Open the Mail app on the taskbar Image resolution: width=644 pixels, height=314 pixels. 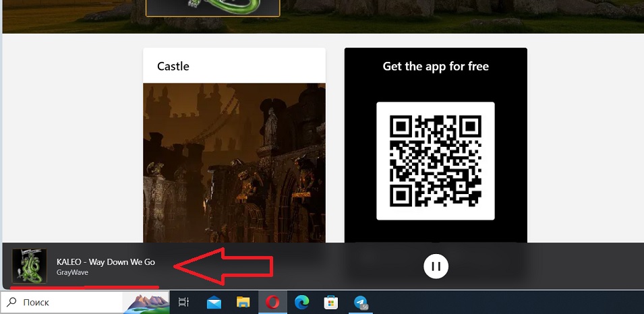214,303
